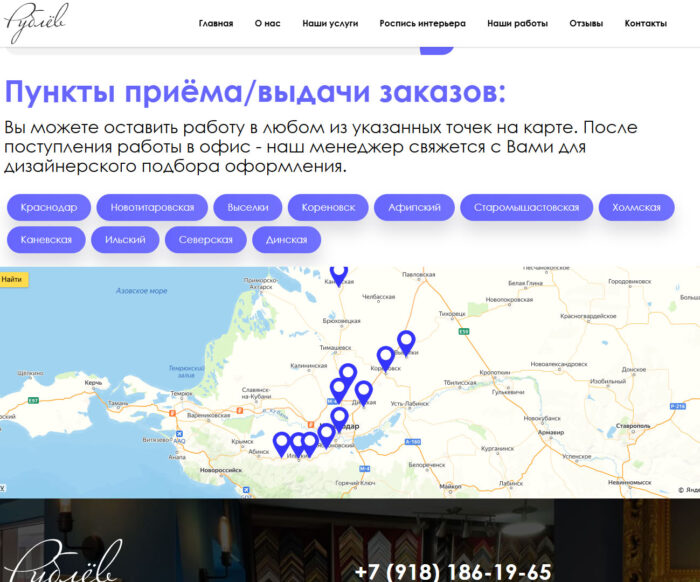
Task: Click the map pin at Dinskaya
Action: (x=364, y=391)
